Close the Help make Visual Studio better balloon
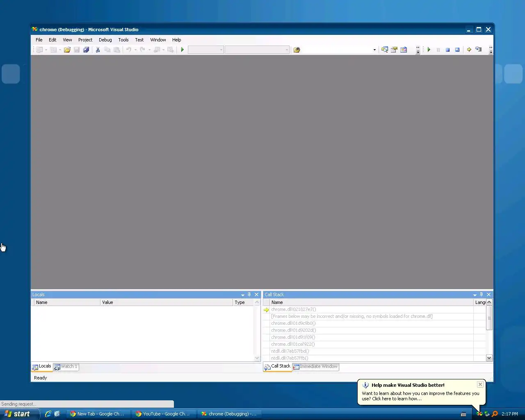525x420 pixels. point(480,385)
